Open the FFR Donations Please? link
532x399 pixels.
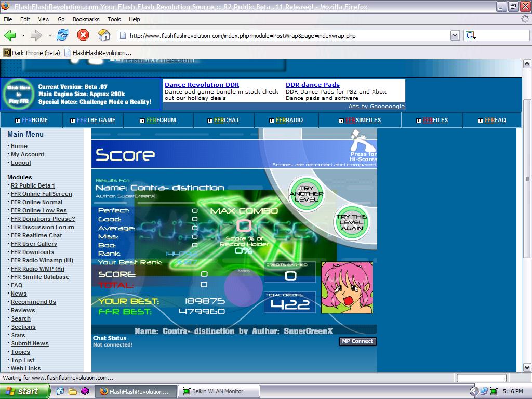tap(43, 219)
